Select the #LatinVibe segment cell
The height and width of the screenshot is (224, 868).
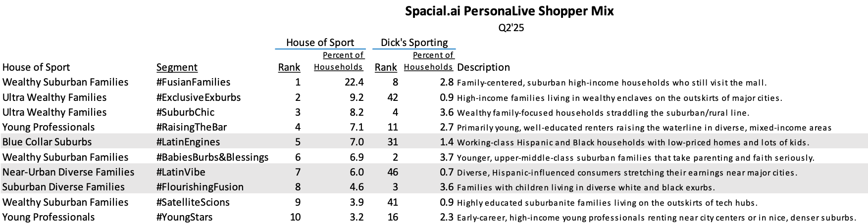point(181,172)
